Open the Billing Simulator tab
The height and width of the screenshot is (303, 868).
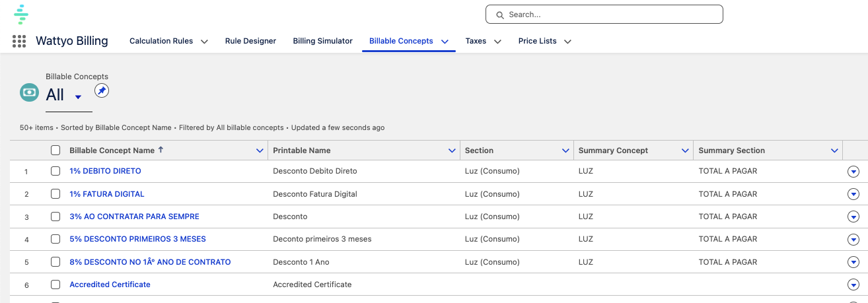[x=322, y=41]
